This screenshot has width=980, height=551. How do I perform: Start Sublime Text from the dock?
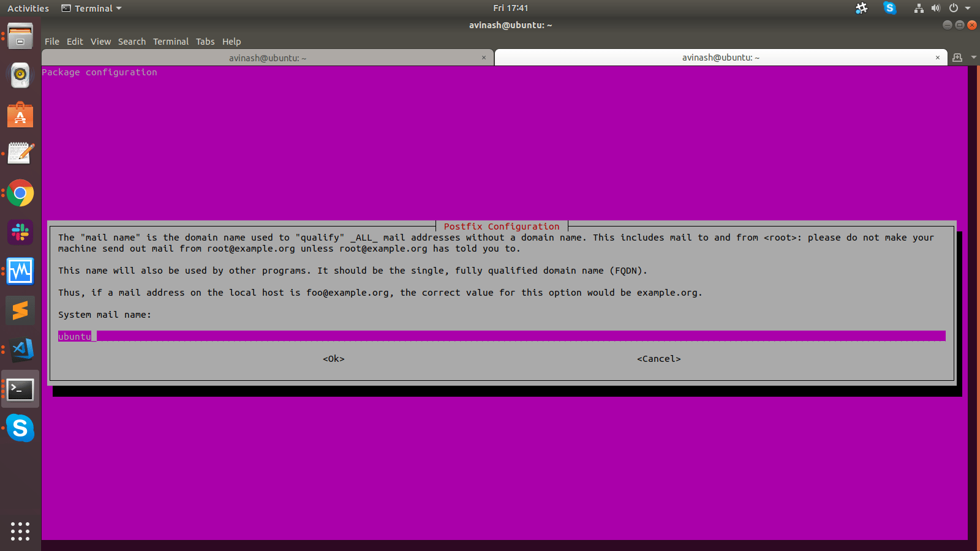coord(20,310)
